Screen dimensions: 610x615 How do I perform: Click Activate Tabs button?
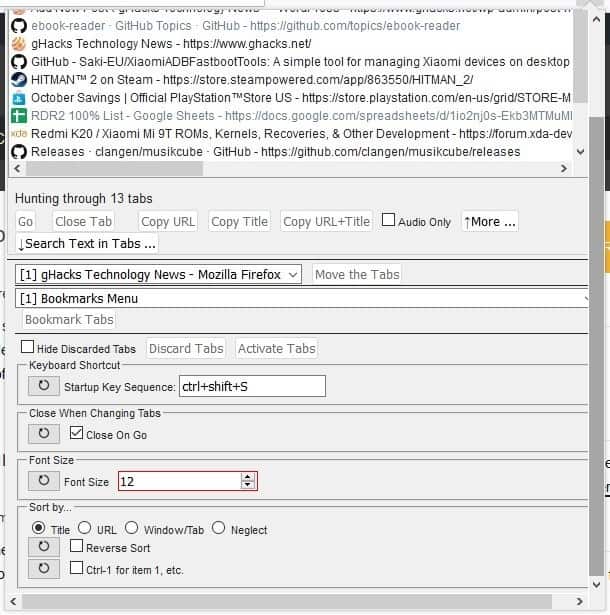point(277,348)
